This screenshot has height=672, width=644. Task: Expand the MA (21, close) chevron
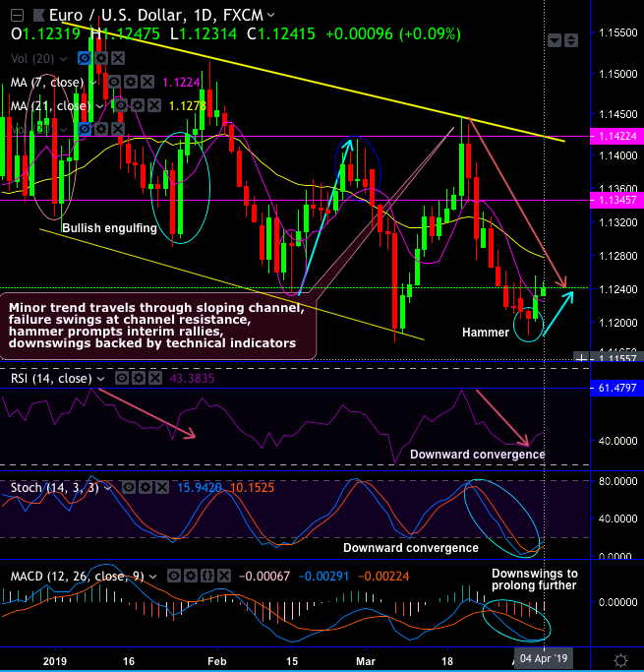point(99,106)
